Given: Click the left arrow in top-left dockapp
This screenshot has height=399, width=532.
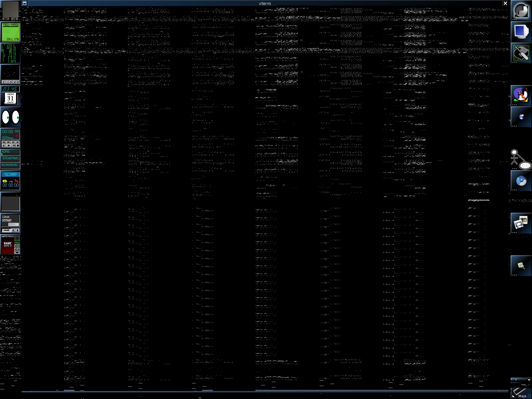Looking at the screenshot, I should 6,19.
